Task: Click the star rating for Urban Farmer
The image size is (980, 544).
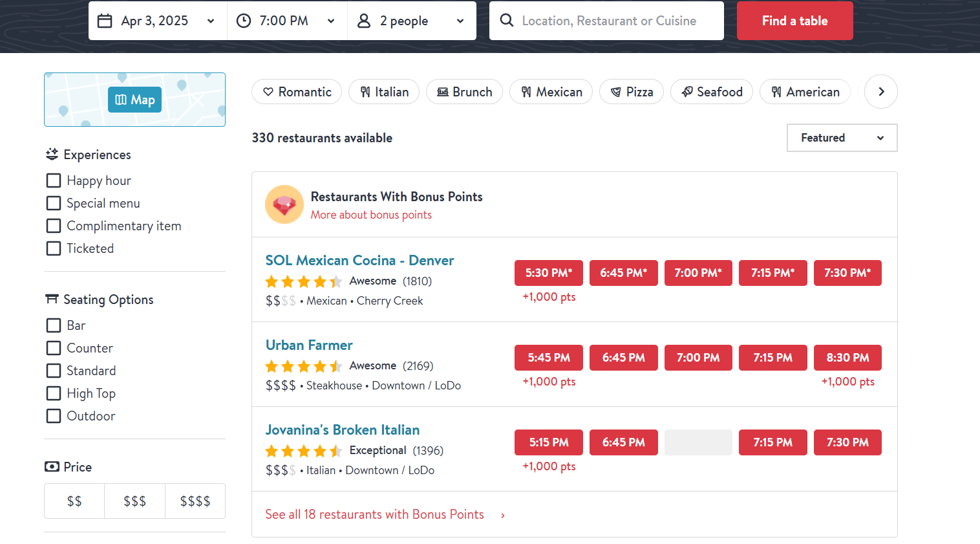Action: [x=304, y=366]
